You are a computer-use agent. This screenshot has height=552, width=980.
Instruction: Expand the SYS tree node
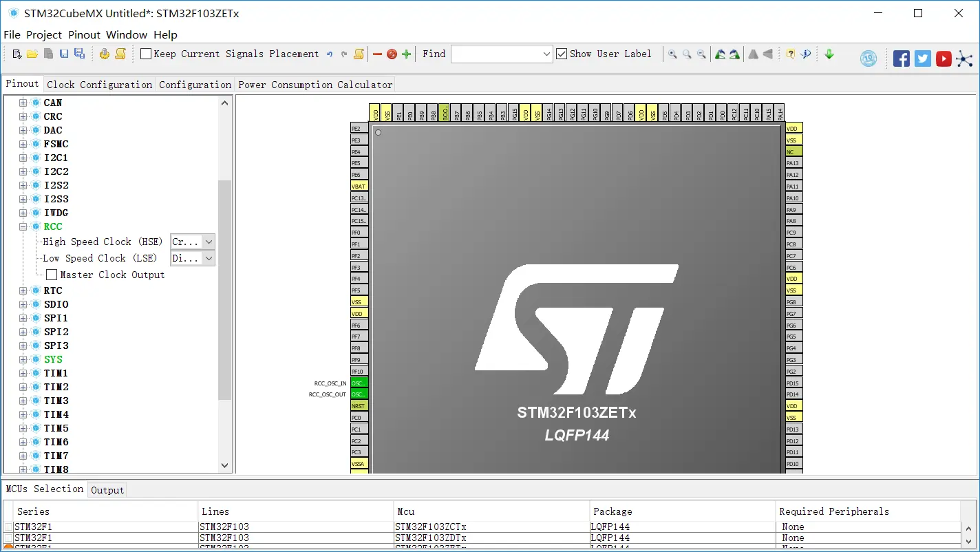click(x=23, y=359)
